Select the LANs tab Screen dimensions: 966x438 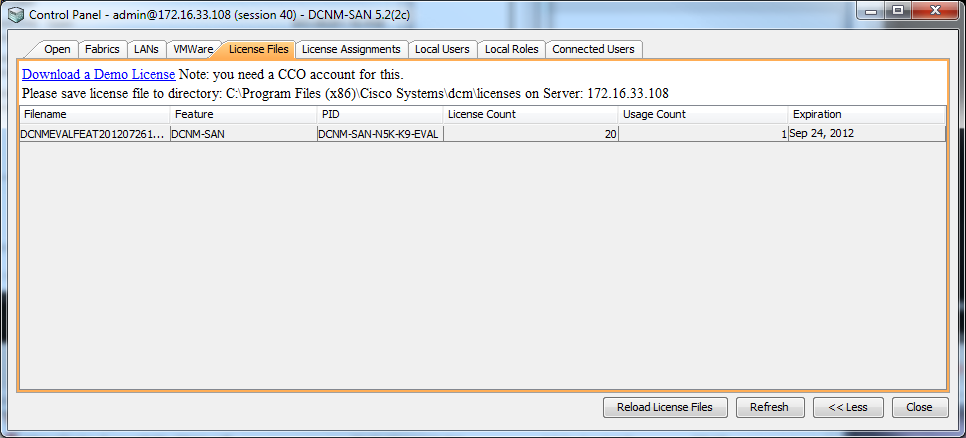[146, 49]
